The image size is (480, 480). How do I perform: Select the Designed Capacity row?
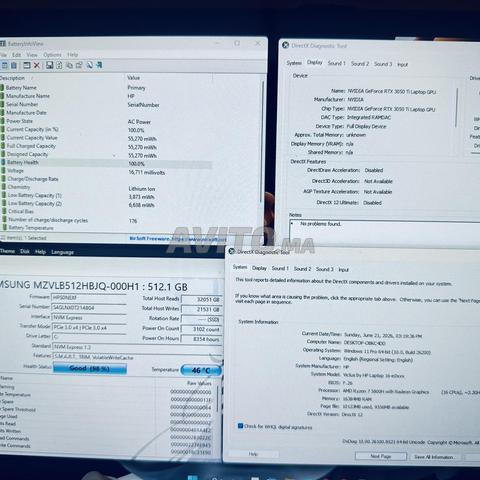106,155
